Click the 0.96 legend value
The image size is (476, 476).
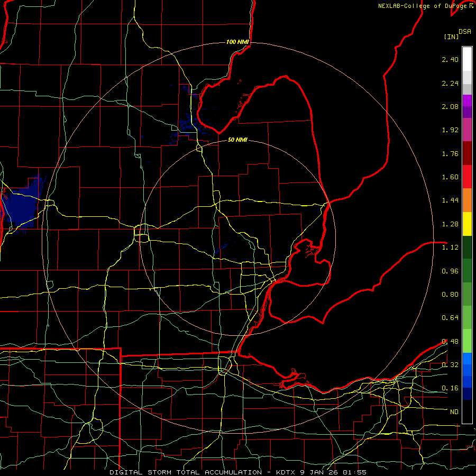(450, 271)
